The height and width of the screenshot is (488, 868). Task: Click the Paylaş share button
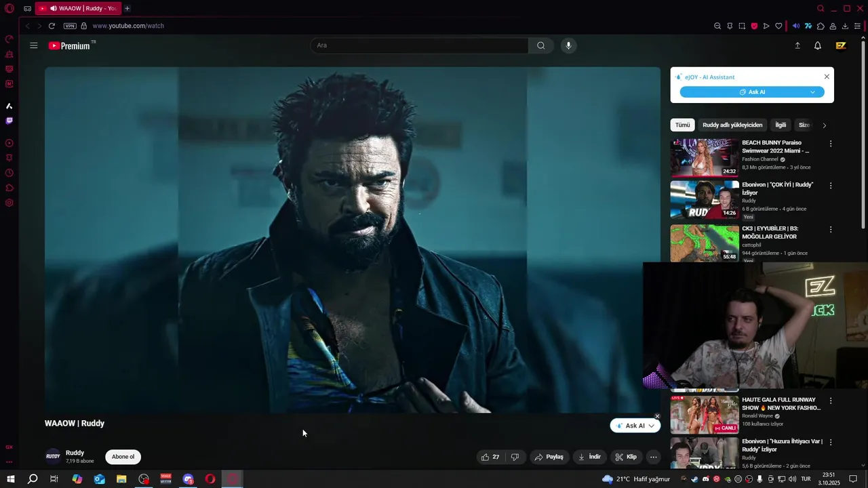[x=549, y=457]
